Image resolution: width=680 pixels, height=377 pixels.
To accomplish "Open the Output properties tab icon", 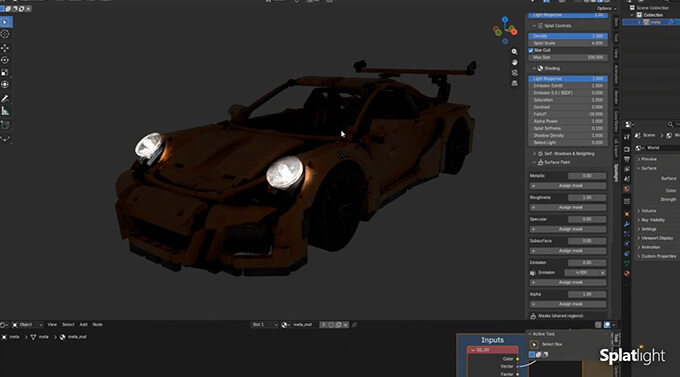I will pyautogui.click(x=627, y=159).
